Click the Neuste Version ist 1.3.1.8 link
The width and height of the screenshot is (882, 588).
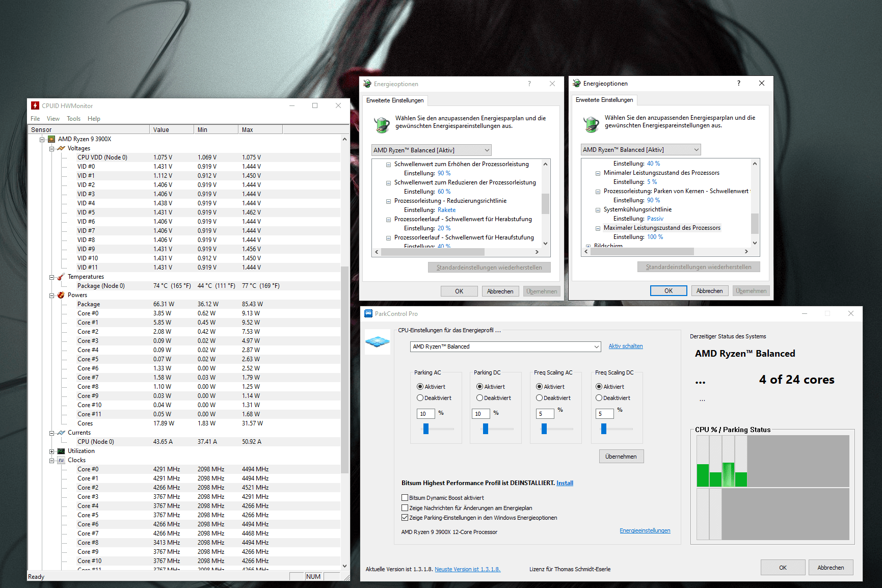pos(467,569)
